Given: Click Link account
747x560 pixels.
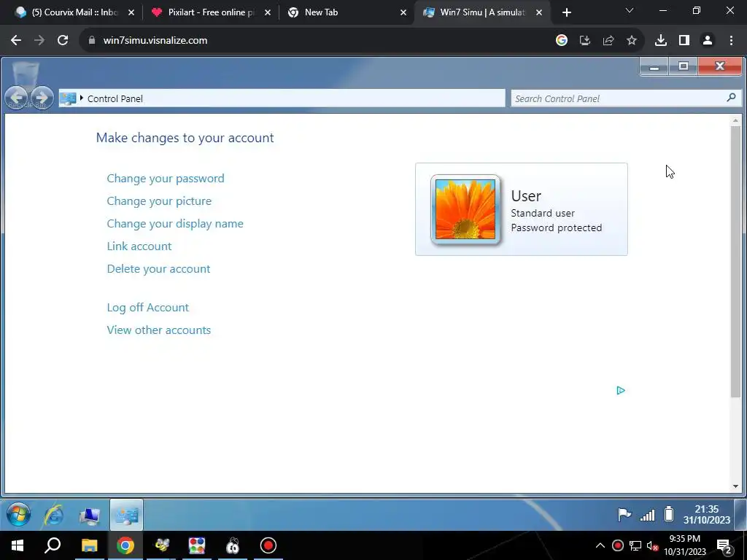Looking at the screenshot, I should (139, 246).
